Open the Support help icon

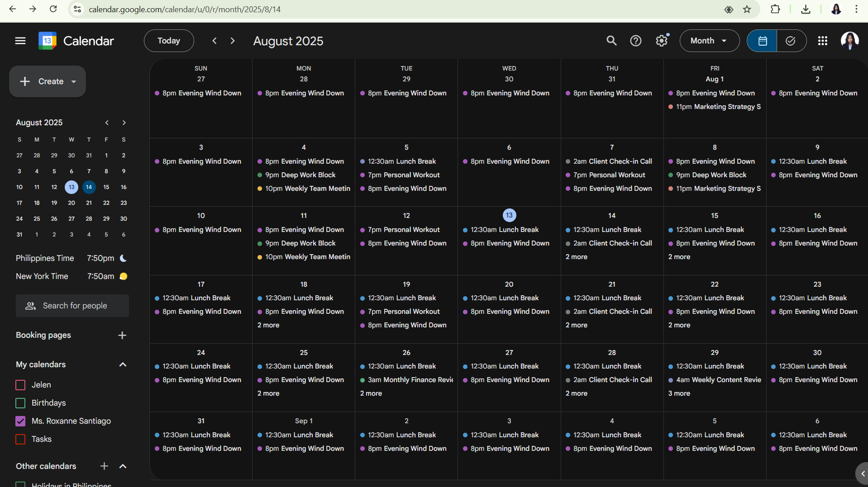pyautogui.click(x=635, y=41)
